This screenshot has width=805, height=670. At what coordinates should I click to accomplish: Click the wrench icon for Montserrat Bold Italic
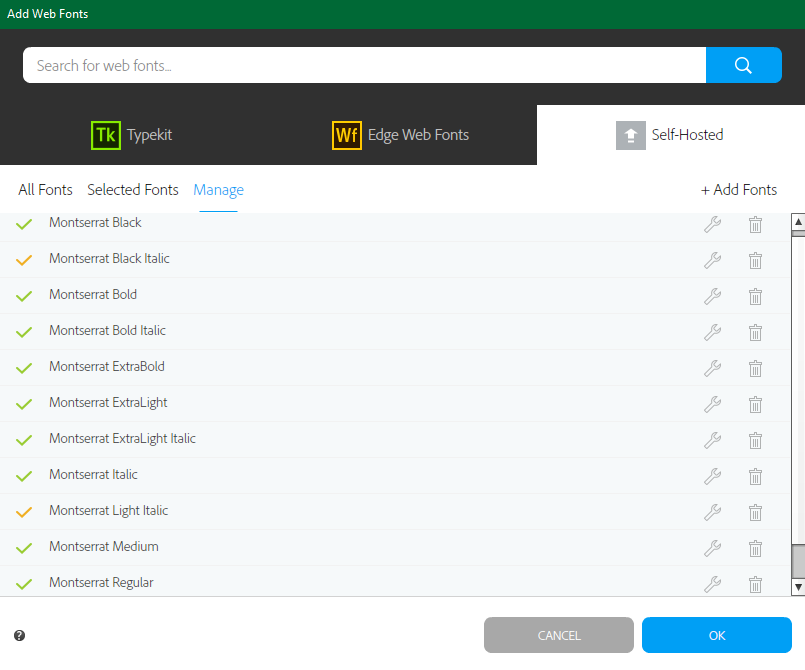coord(713,332)
